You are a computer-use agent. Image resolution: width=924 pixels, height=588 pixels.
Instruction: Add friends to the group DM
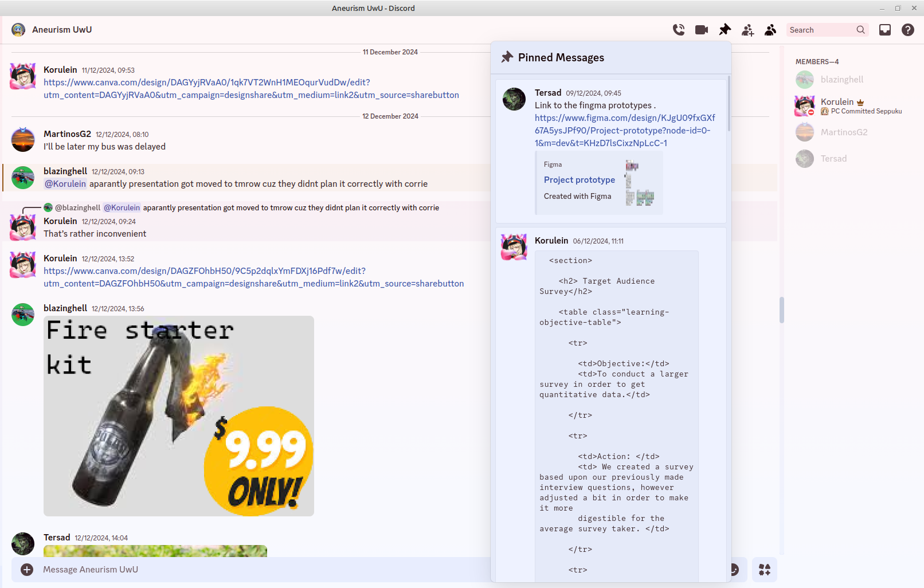[x=747, y=30]
